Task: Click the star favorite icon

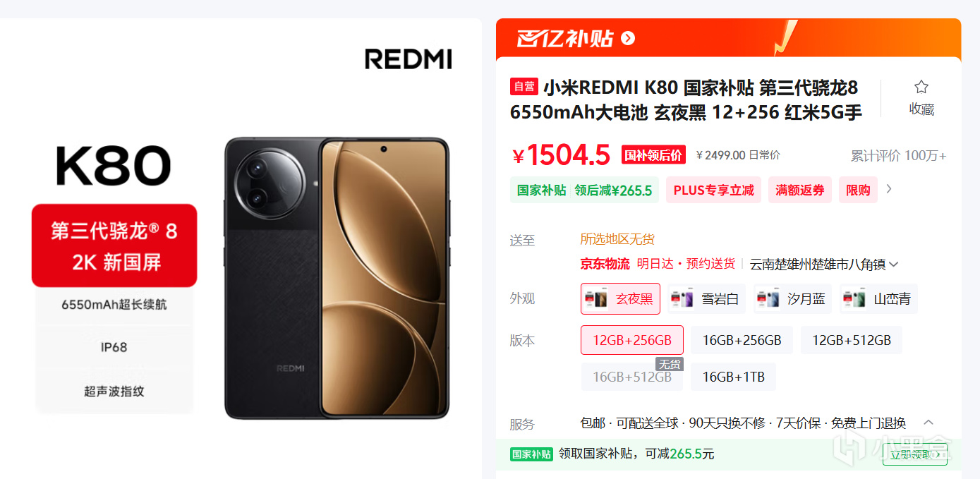Action: click(x=921, y=87)
